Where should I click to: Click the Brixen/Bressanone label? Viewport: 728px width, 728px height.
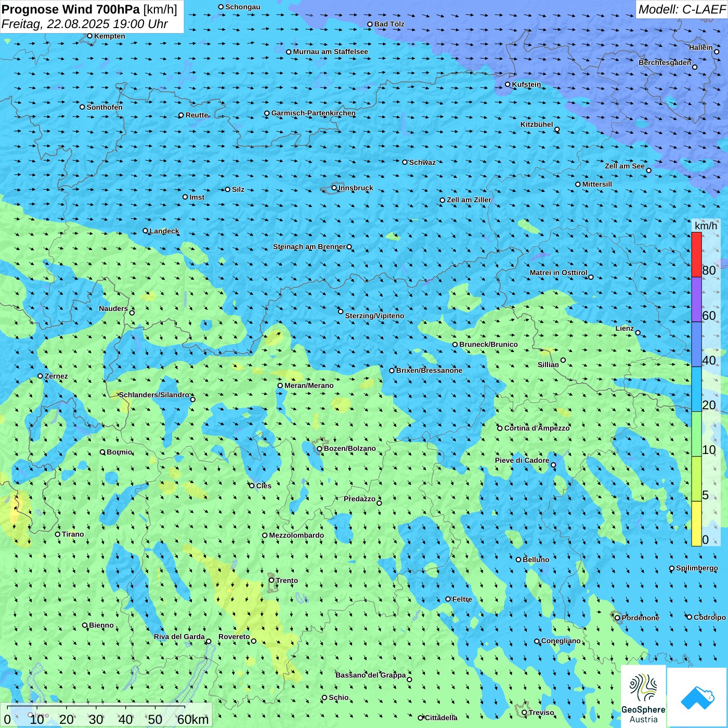pyautogui.click(x=429, y=370)
